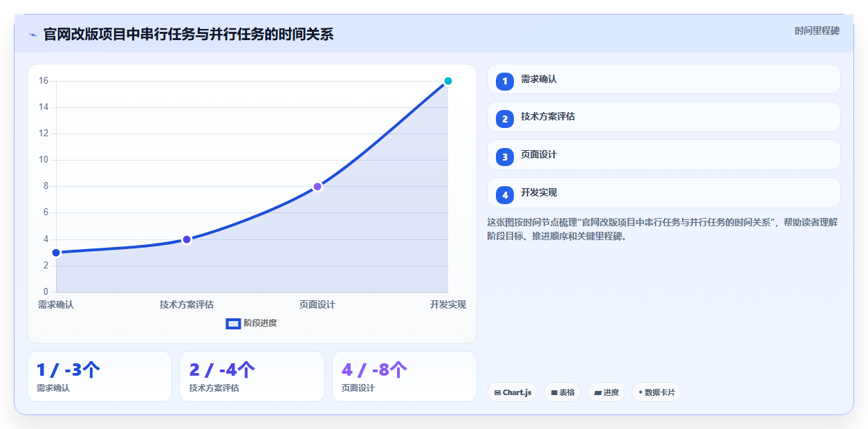Select the cyan 开发实现 data point
The width and height of the screenshot is (868, 429).
coord(448,81)
